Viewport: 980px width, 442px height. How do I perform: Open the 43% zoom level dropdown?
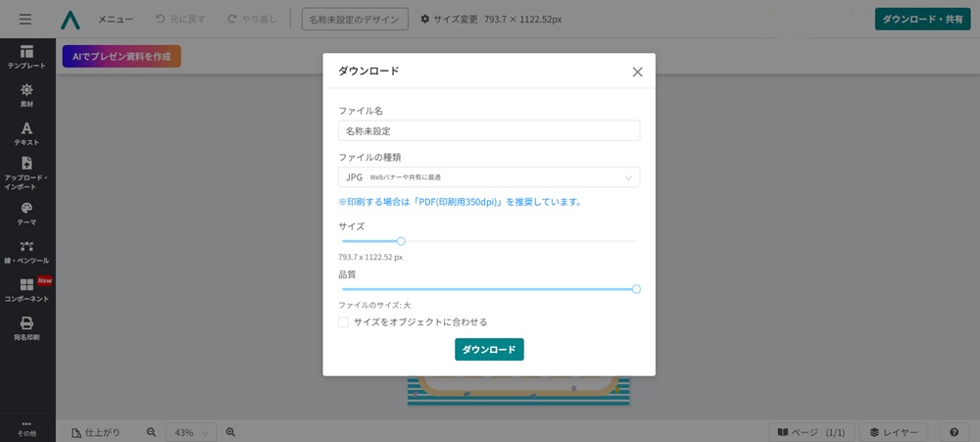click(191, 432)
